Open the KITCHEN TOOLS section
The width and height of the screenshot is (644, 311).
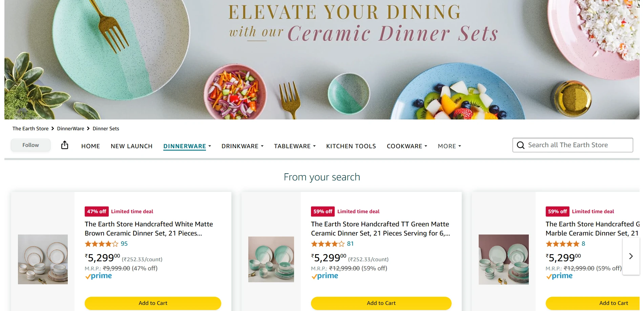pos(351,146)
